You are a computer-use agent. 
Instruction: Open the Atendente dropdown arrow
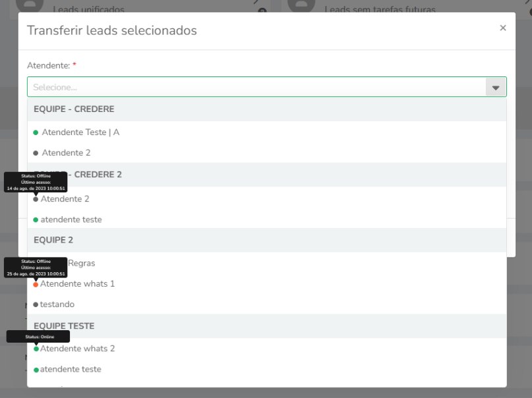pos(496,88)
